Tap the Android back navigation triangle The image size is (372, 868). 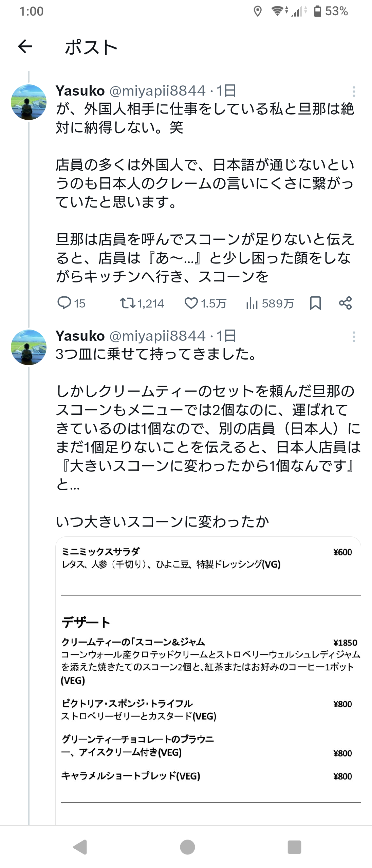tap(80, 847)
